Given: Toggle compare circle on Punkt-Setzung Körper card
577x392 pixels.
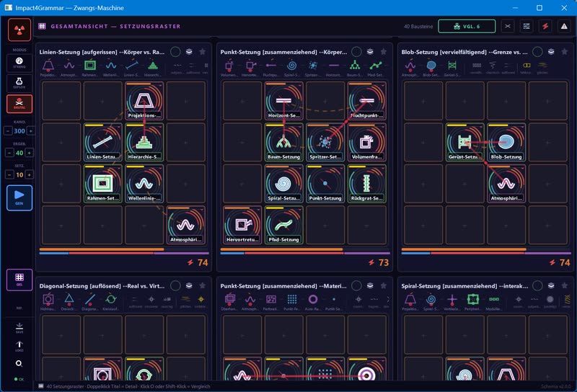Looking at the screenshot, I should click(x=356, y=52).
